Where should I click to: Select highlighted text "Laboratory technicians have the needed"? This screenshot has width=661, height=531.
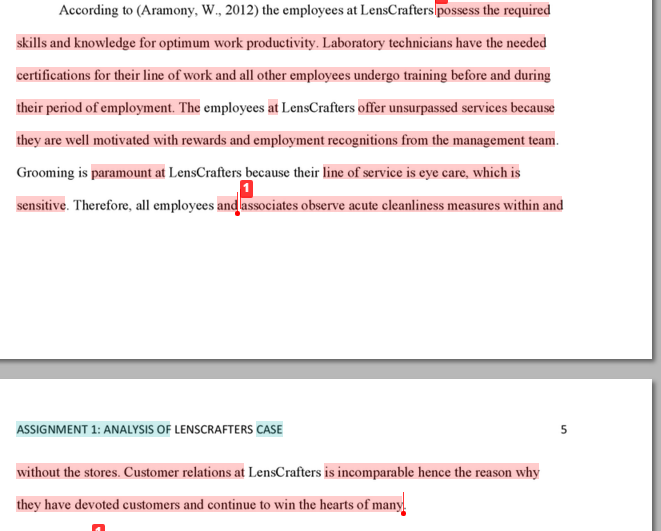click(434, 43)
